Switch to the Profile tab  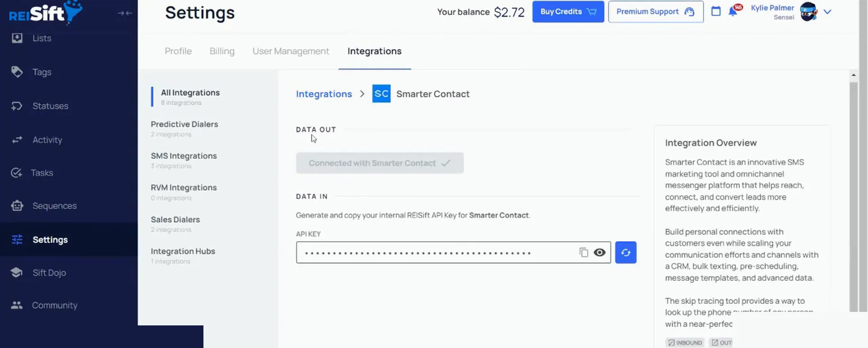pyautogui.click(x=178, y=52)
